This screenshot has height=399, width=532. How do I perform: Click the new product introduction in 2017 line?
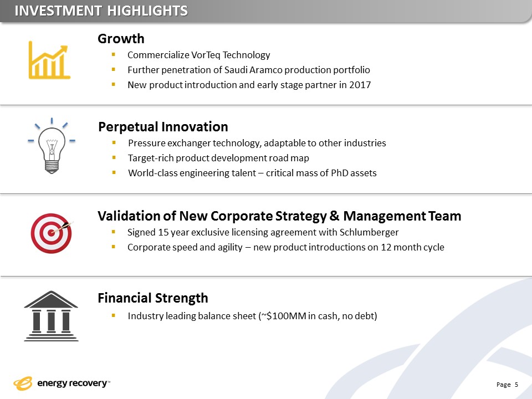(249, 85)
